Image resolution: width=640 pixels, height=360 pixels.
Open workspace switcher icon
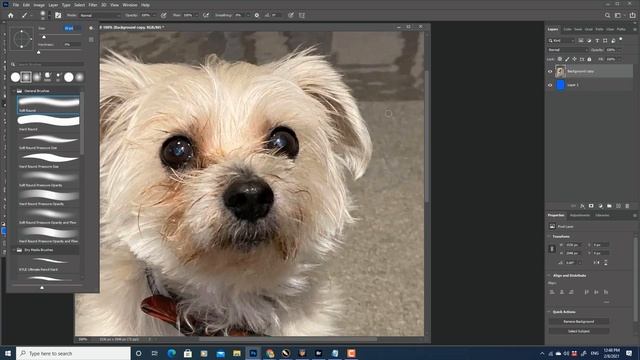(x=619, y=15)
